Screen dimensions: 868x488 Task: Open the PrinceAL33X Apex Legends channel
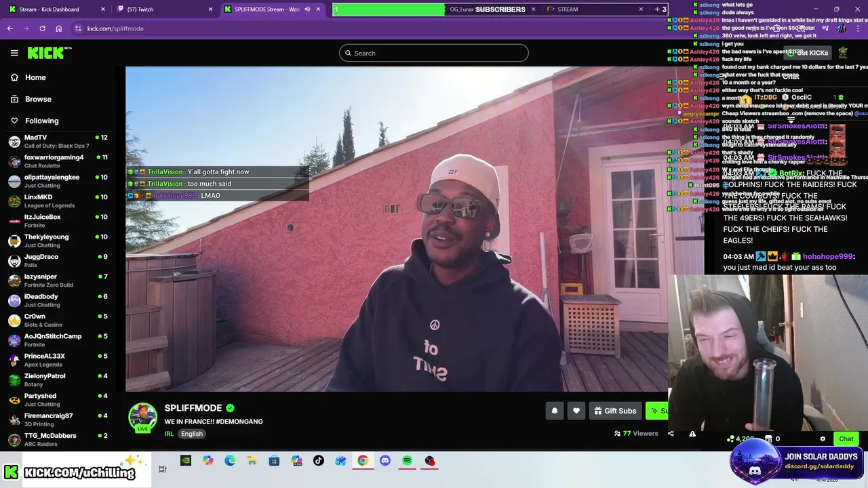[58, 360]
